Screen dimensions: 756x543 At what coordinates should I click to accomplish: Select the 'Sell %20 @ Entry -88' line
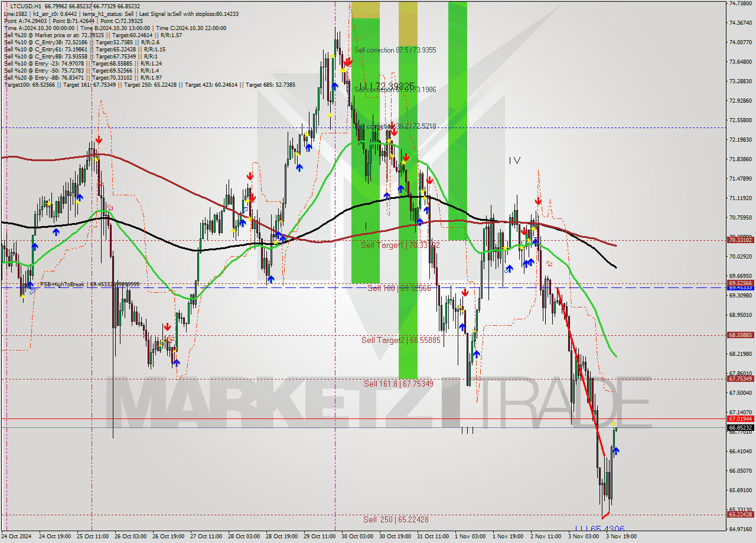(83, 77)
